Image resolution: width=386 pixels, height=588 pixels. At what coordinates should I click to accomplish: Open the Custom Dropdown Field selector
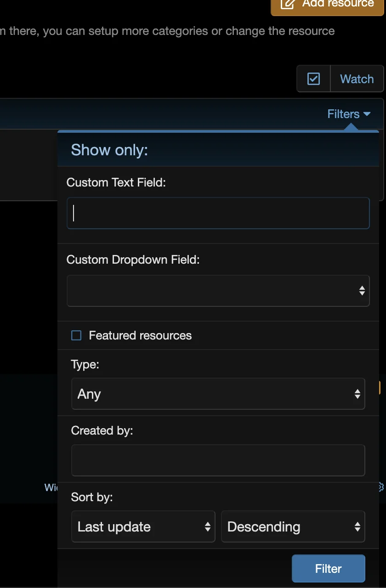(218, 291)
